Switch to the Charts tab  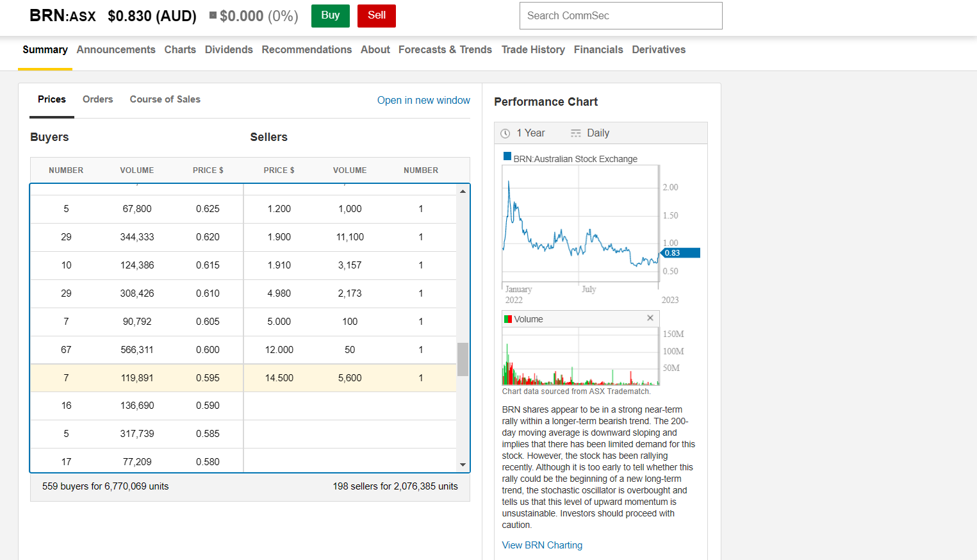180,50
